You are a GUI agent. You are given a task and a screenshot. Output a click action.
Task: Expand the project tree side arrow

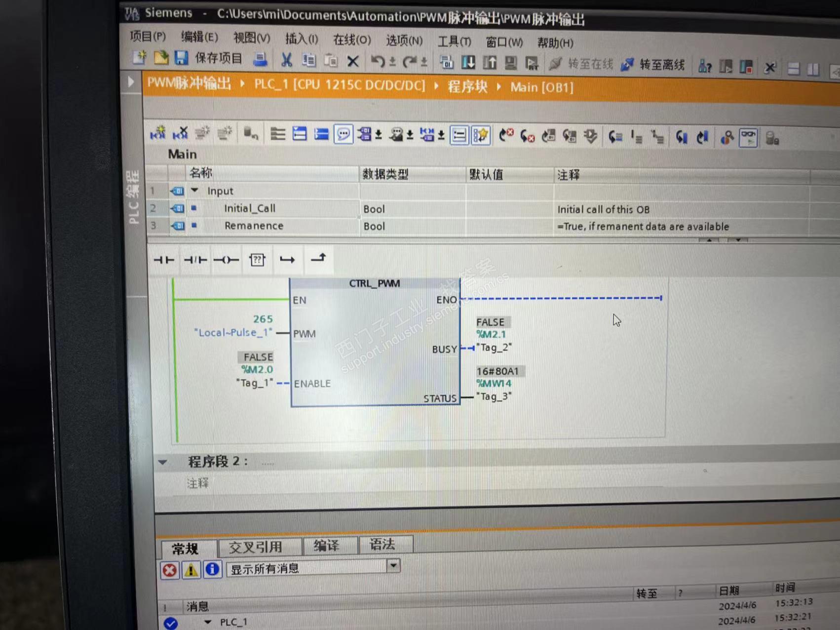(x=131, y=81)
